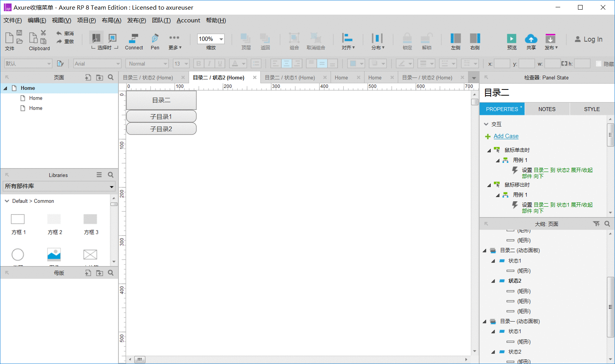The height and width of the screenshot is (364, 615).
Task: Select the intersected selection mode icon
Action: pyautogui.click(x=96, y=38)
